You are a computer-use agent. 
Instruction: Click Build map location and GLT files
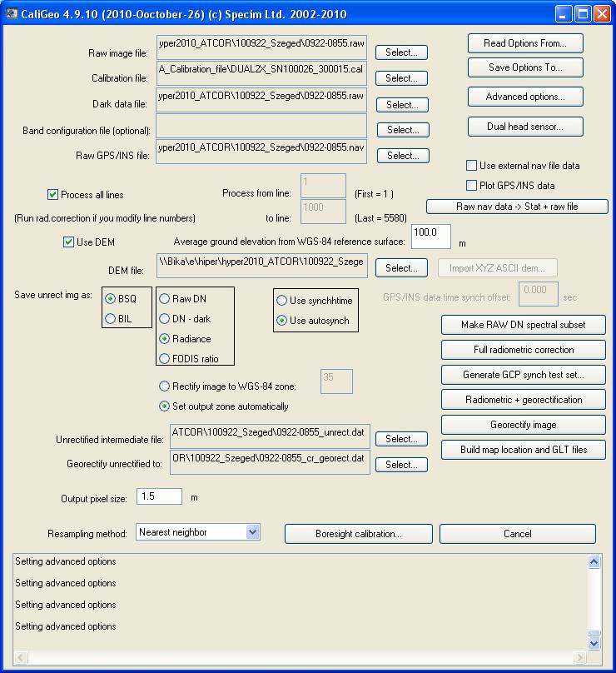tap(524, 450)
